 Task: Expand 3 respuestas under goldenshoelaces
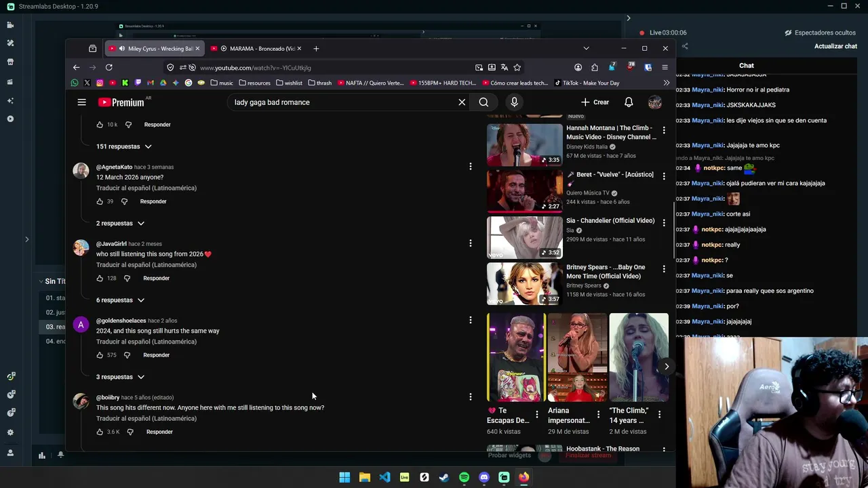pyautogui.click(x=120, y=377)
